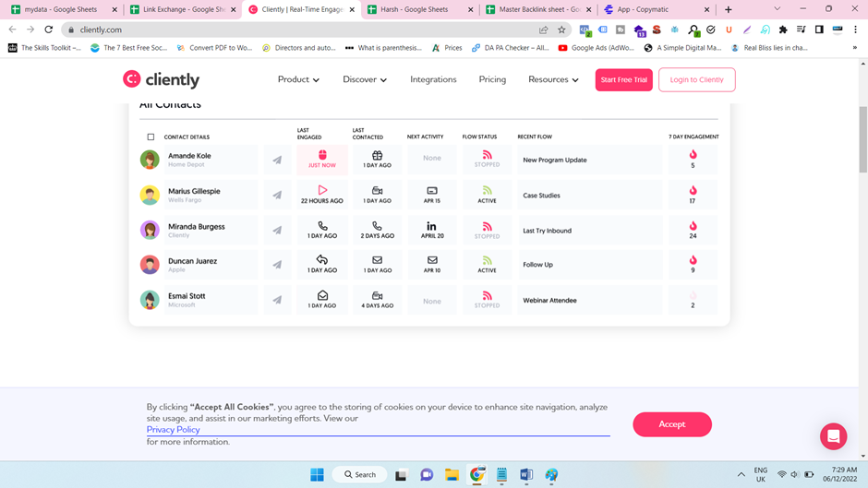This screenshot has height=488, width=868.
Task: Click Webinar Attendee flow text
Action: (x=549, y=301)
